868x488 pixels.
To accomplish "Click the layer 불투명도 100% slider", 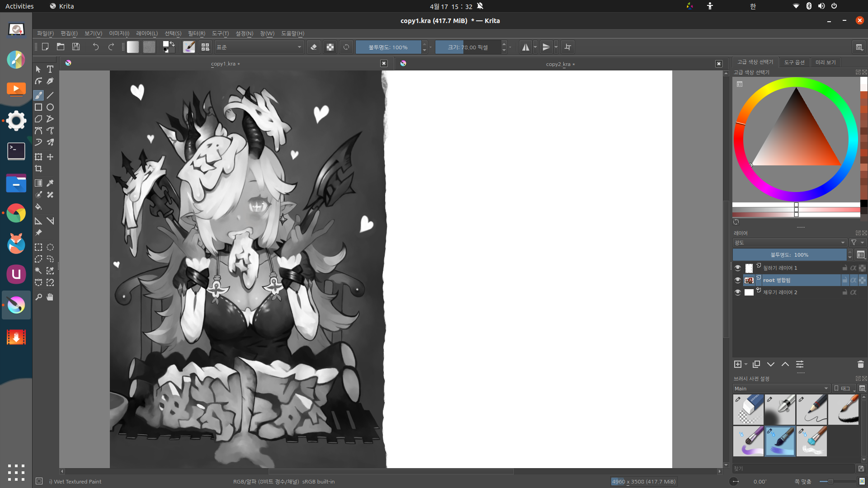I will 789,255.
